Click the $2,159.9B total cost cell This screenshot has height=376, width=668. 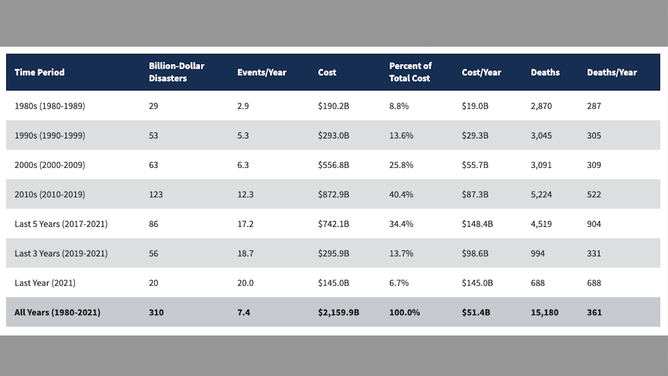click(x=338, y=312)
